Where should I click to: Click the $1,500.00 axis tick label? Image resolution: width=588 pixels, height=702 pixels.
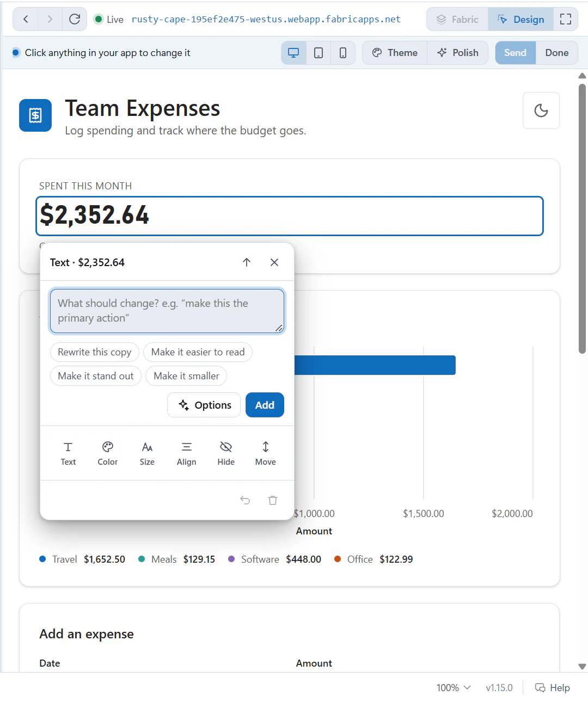[x=424, y=514]
